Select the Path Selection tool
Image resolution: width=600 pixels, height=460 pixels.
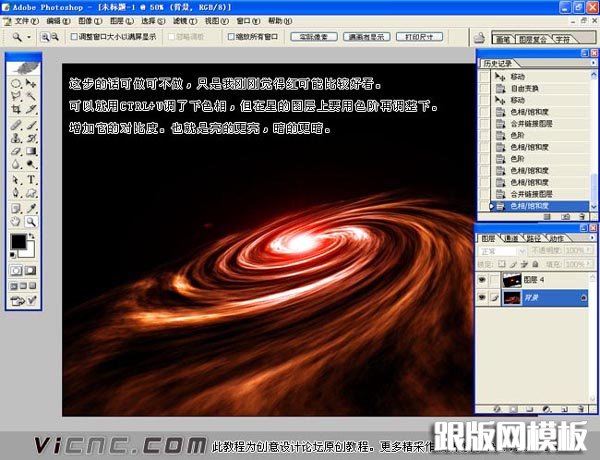coord(16,180)
